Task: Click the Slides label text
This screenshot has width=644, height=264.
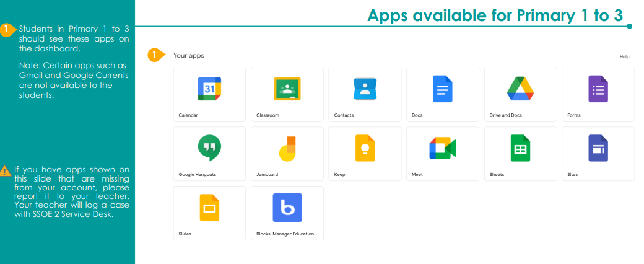Action: (x=185, y=234)
